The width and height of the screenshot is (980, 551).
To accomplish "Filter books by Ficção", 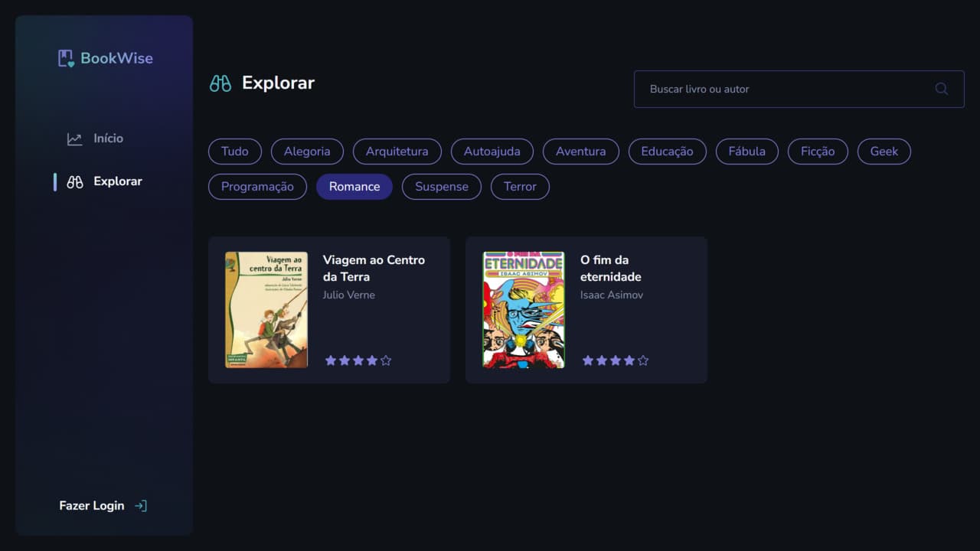I will 817,152.
